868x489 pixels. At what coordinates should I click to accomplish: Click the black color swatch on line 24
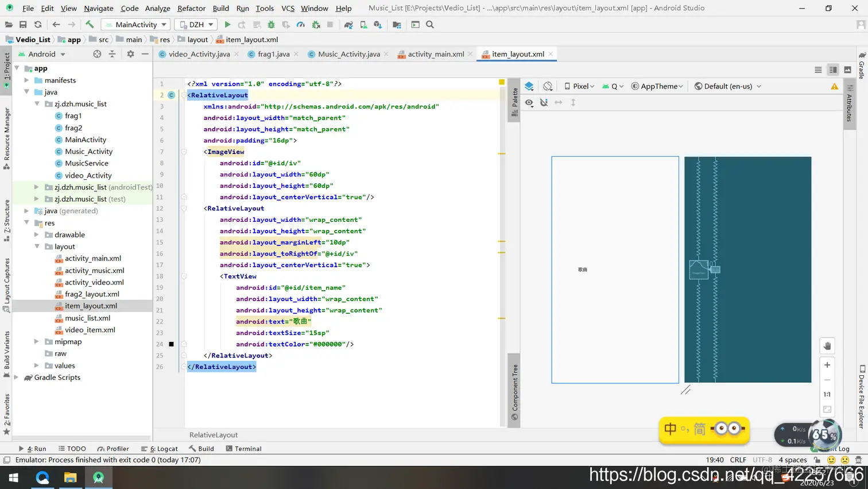pos(171,344)
